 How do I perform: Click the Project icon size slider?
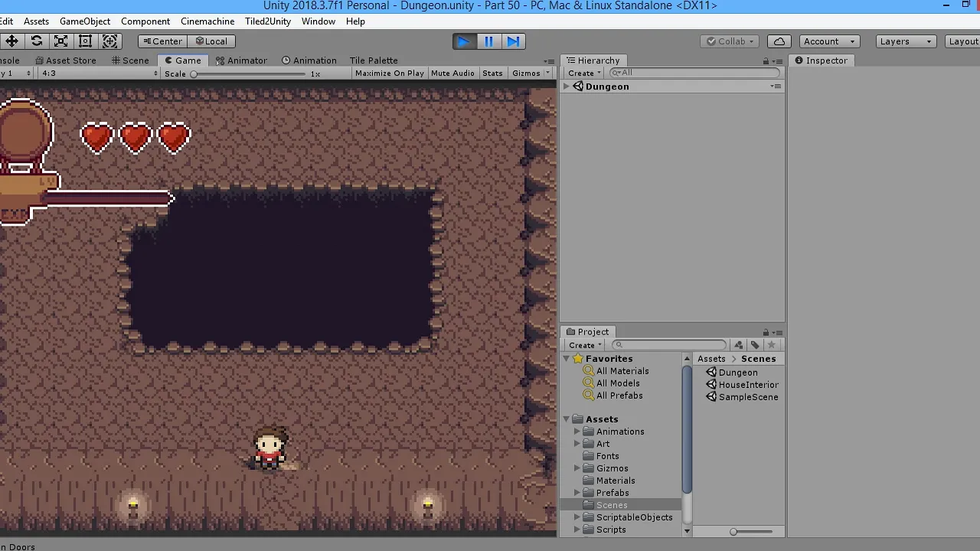click(x=751, y=532)
